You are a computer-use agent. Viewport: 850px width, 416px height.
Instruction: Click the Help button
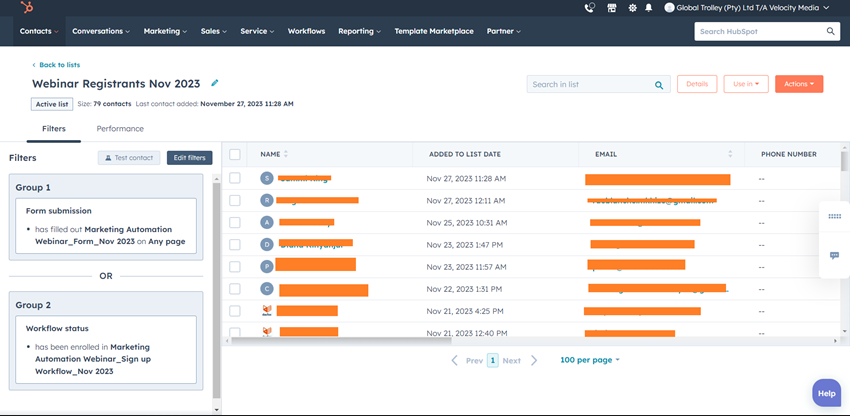pyautogui.click(x=827, y=393)
